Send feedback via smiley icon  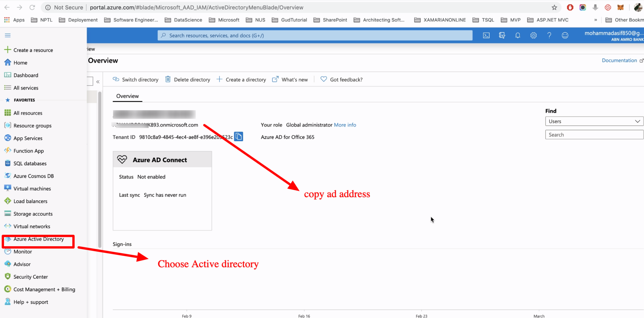point(565,35)
